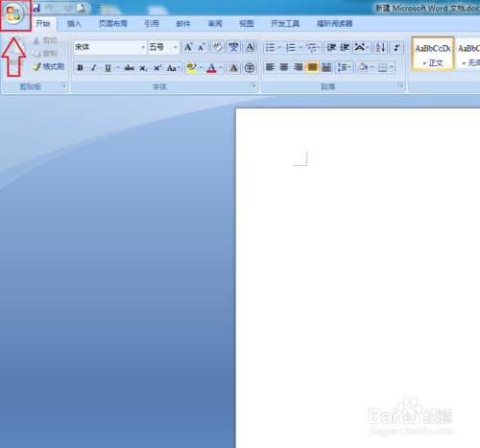Apply red font color
The width and height of the screenshot is (480, 448).
[x=211, y=68]
